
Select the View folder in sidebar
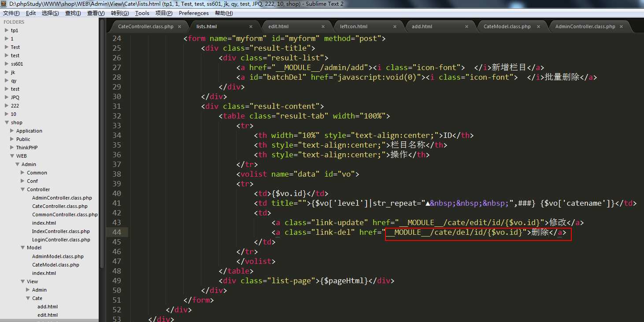(x=32, y=281)
